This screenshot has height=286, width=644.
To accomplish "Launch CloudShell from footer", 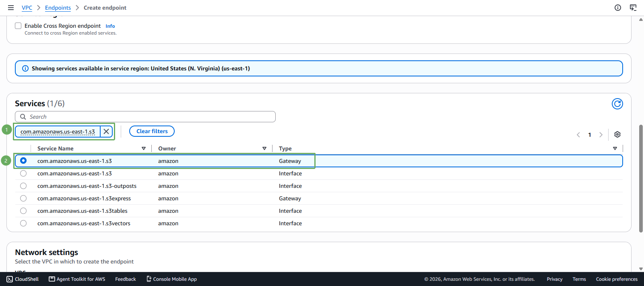I will click(x=23, y=279).
